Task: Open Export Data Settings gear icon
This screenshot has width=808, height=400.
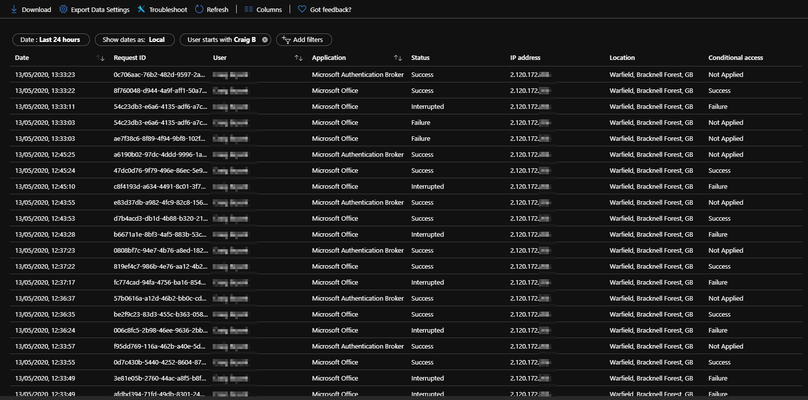Action: (x=63, y=9)
